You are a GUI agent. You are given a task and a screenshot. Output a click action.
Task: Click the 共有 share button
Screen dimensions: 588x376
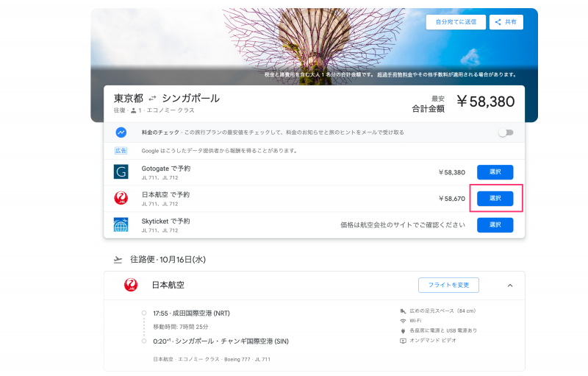coord(506,22)
